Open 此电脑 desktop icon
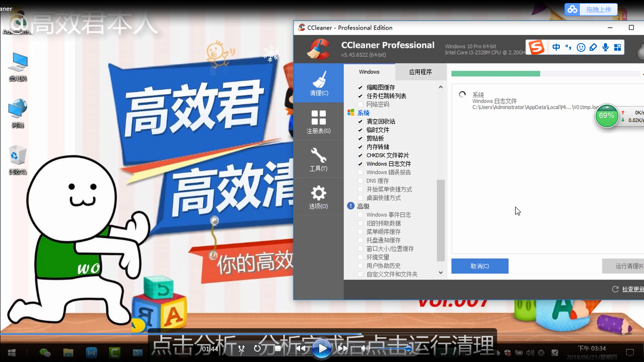The width and height of the screenshot is (644, 362). pos(18,67)
